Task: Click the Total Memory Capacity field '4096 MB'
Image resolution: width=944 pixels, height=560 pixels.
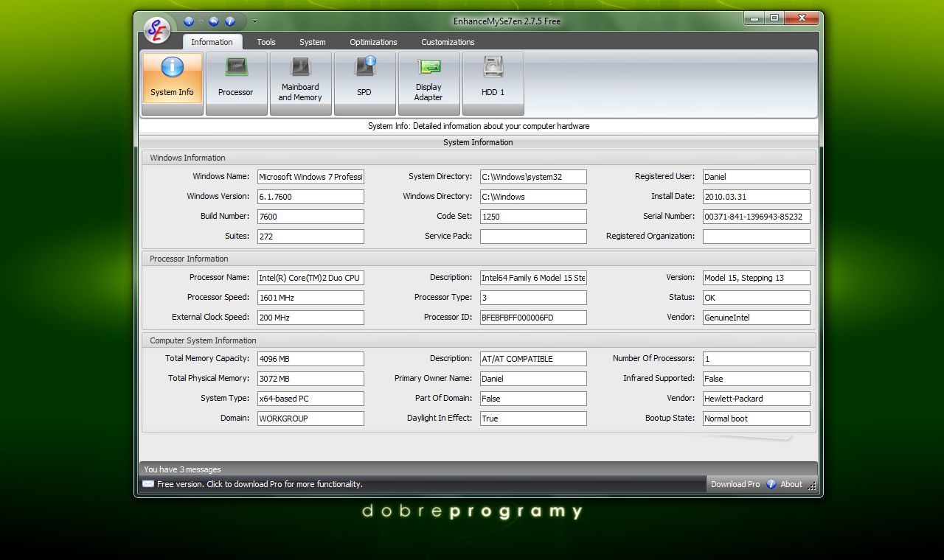Action: pyautogui.click(x=310, y=359)
